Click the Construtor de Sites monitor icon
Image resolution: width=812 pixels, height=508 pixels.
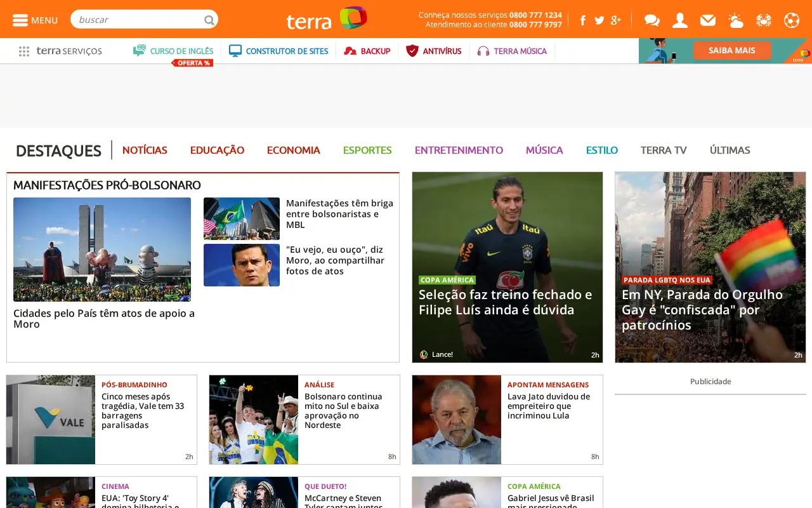tap(235, 51)
